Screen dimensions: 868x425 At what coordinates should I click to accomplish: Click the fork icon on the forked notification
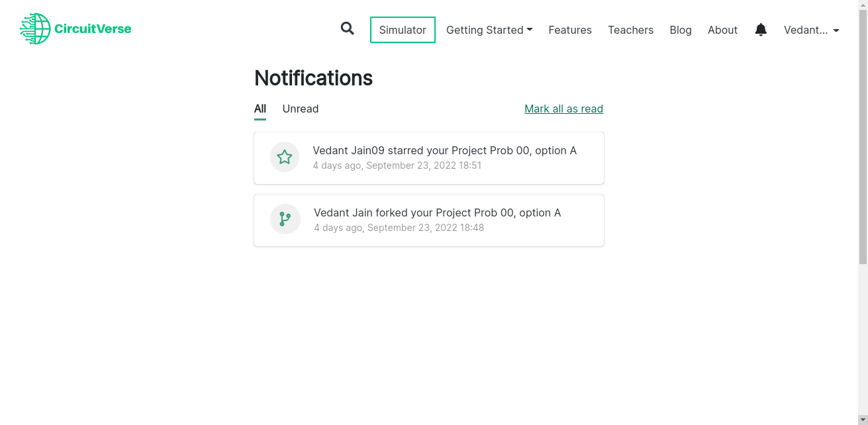(x=285, y=219)
